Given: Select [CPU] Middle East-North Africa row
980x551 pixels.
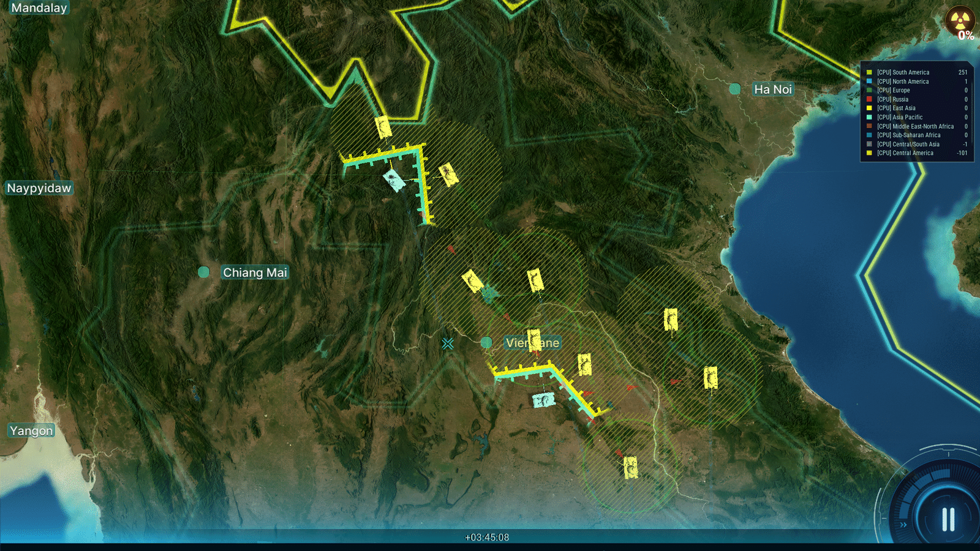Looking at the screenshot, I should coord(917,126).
